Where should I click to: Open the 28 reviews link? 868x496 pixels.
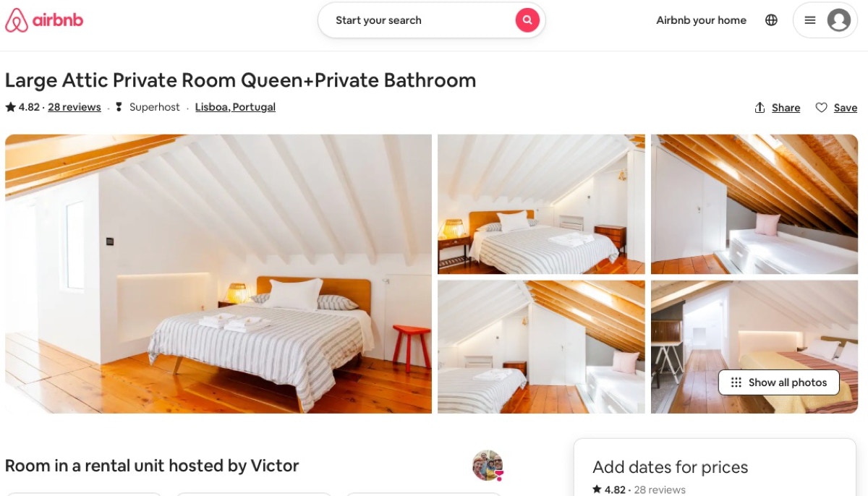[75, 107]
